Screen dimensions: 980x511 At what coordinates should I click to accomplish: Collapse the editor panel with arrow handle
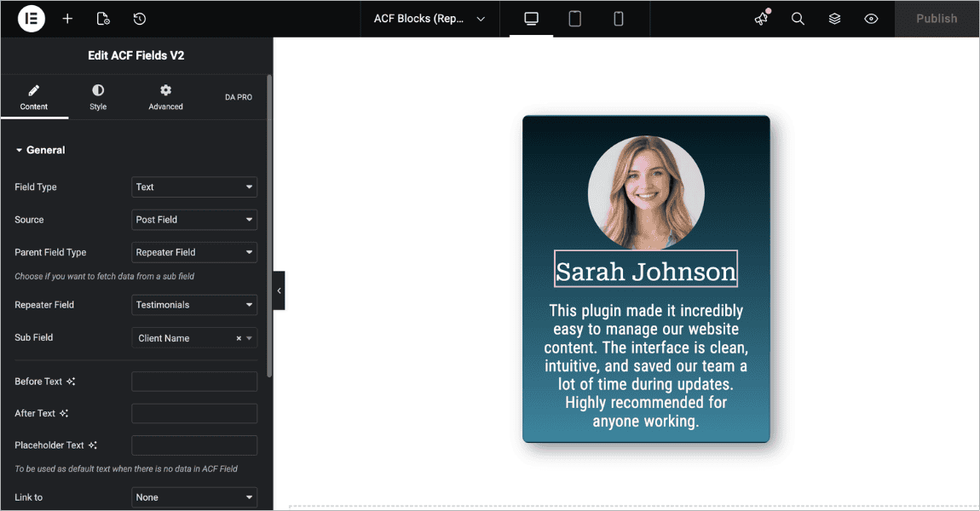279,290
